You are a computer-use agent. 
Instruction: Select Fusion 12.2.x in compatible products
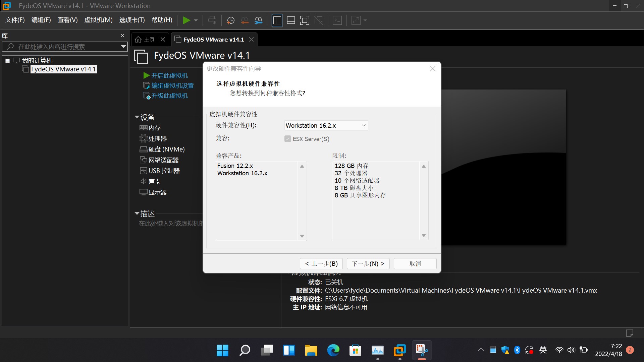[235, 166]
